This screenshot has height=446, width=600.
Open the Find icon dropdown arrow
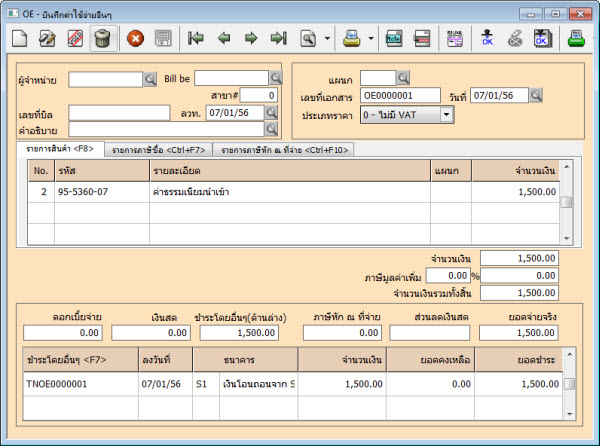[327, 38]
